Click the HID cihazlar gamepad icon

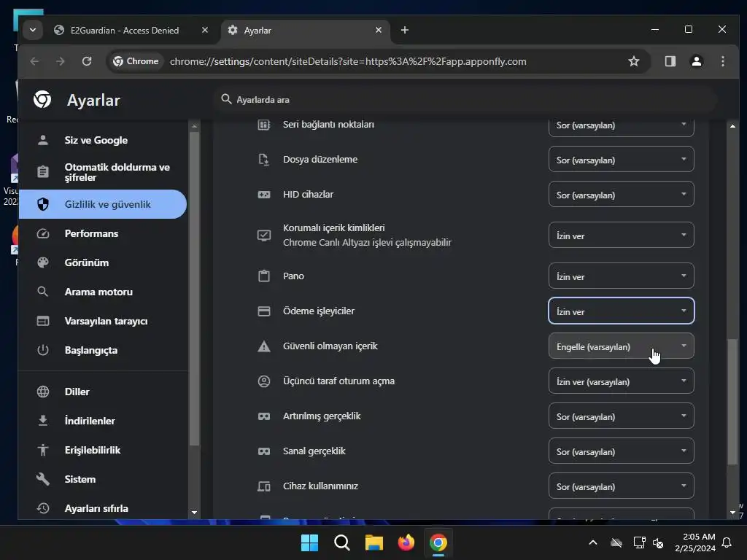click(x=264, y=194)
